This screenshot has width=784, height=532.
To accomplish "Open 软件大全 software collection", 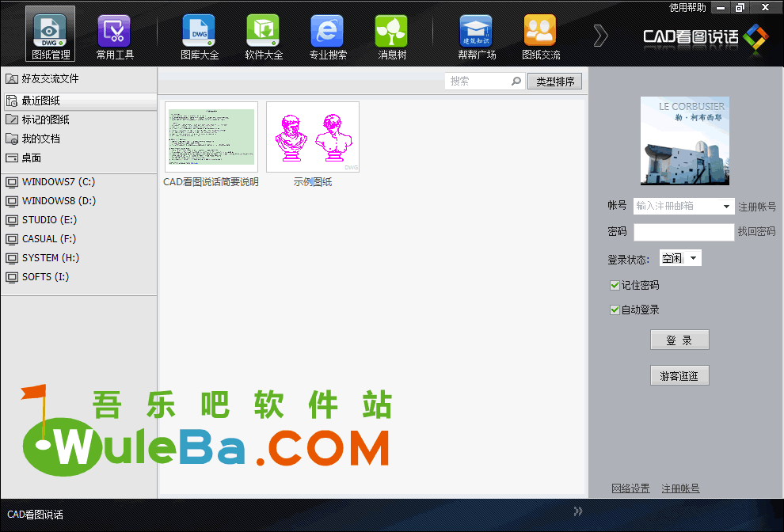I will (x=264, y=37).
